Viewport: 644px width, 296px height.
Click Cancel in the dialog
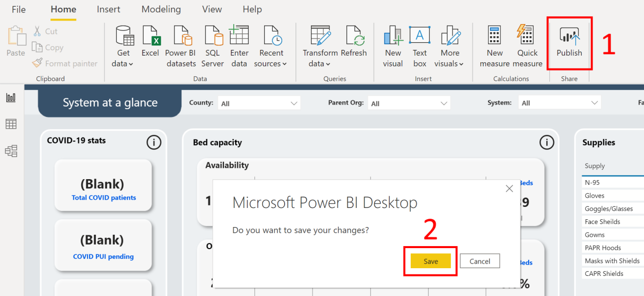click(480, 261)
